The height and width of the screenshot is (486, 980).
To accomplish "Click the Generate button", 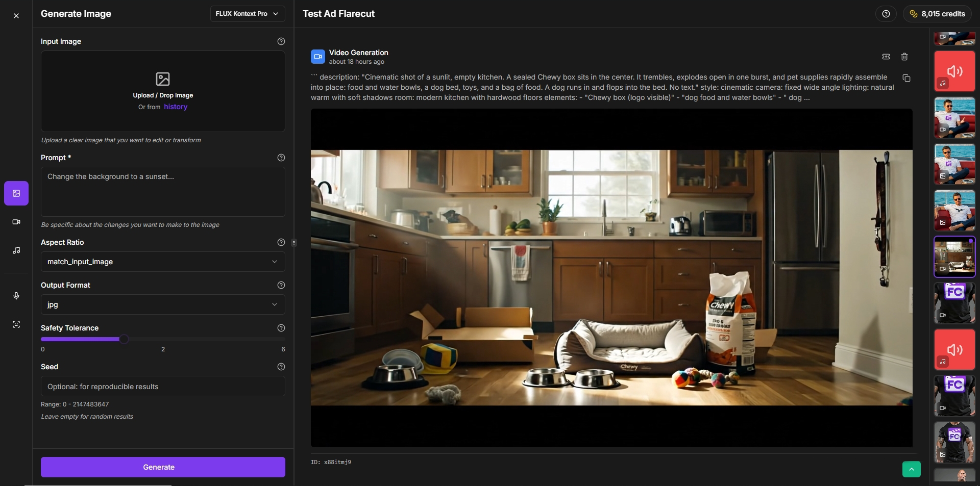I will point(163,467).
